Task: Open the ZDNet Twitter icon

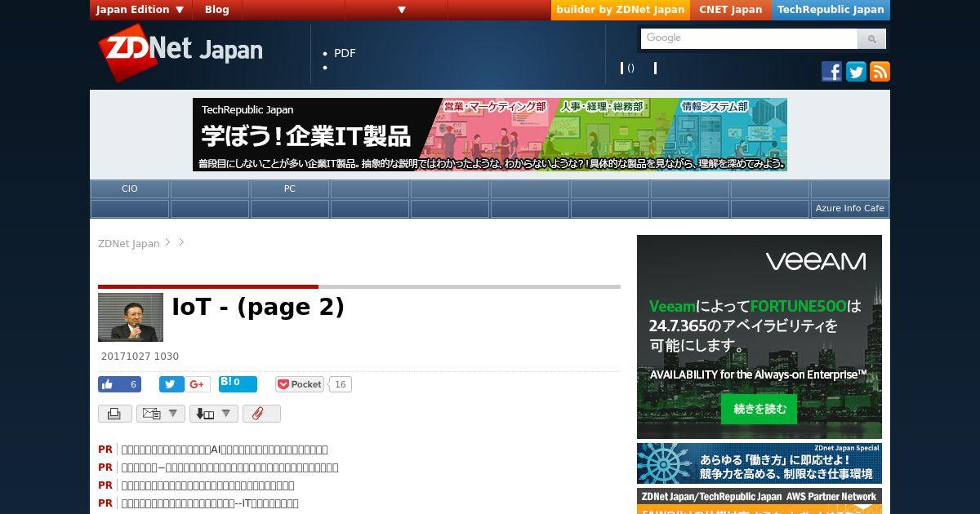Action: coord(856,72)
